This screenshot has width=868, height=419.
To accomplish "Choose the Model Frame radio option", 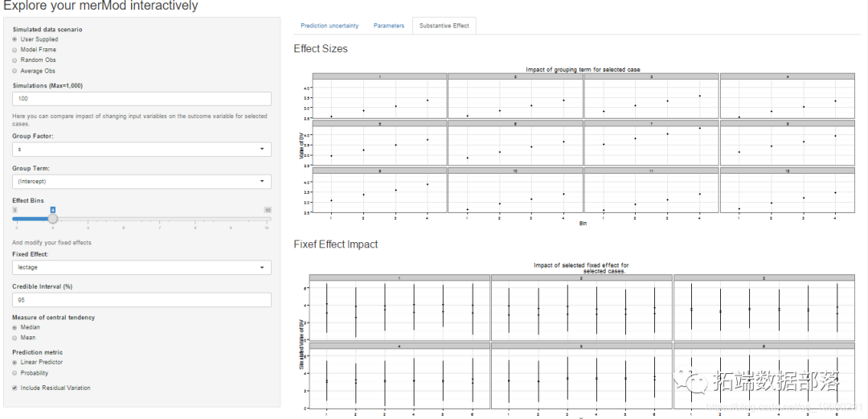I will (15, 49).
